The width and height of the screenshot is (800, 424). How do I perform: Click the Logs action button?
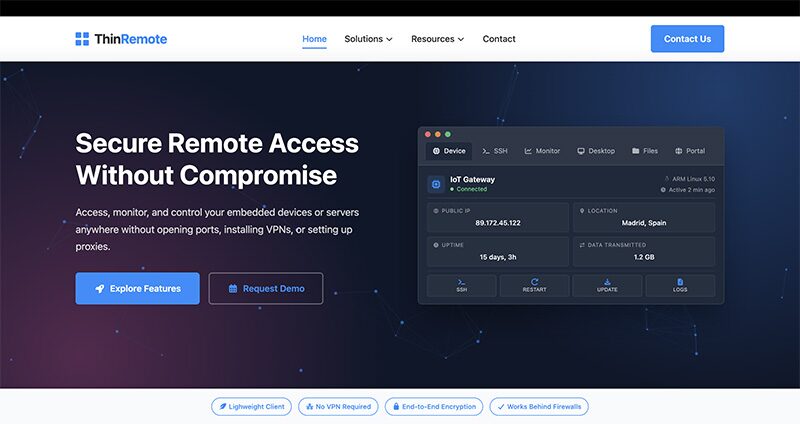pos(680,286)
